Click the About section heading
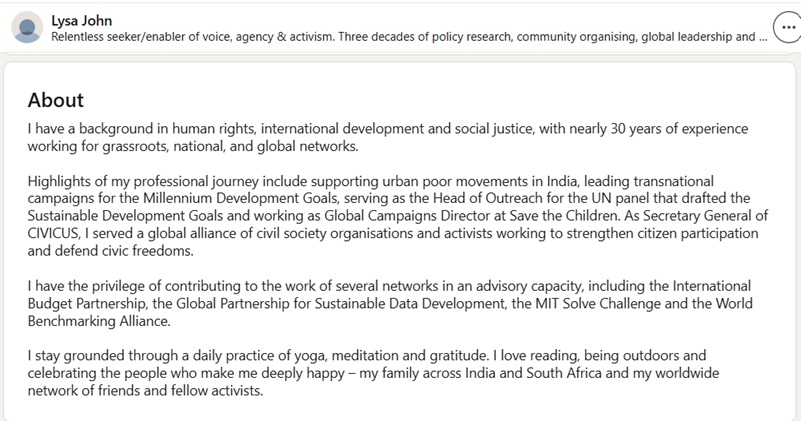 55,100
